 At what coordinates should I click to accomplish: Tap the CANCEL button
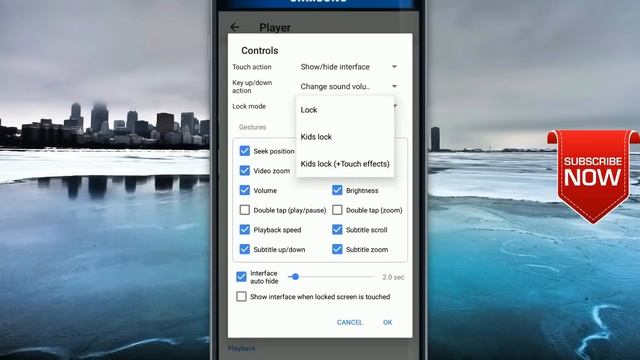point(349,322)
